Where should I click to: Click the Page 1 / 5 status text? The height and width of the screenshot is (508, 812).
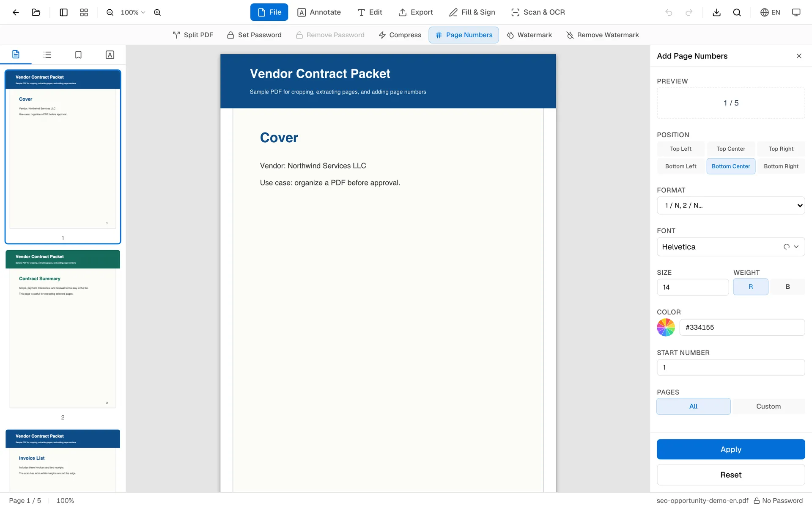pyautogui.click(x=25, y=500)
